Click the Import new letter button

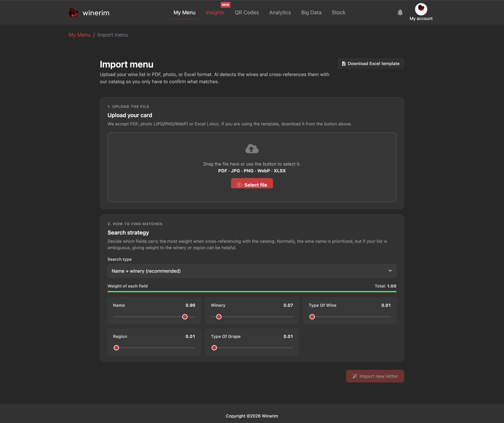(375, 376)
